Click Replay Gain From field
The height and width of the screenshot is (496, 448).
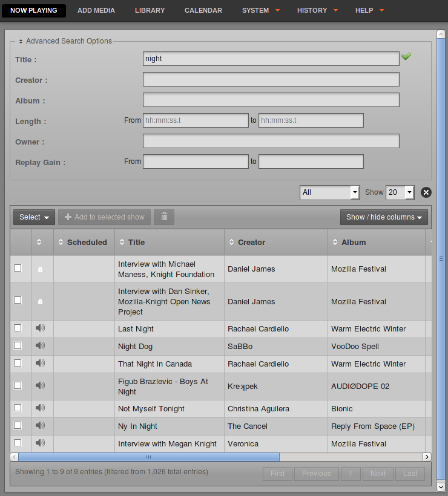click(x=196, y=162)
